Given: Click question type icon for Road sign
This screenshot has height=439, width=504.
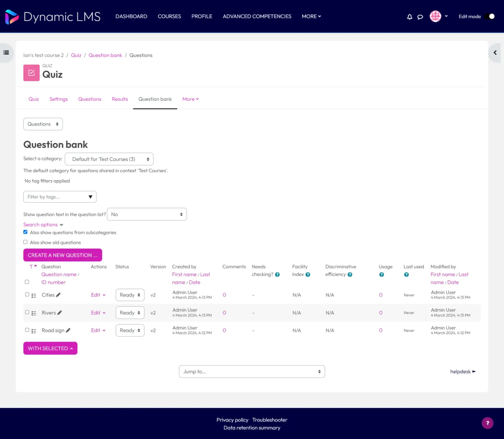Looking at the screenshot, I should pyautogui.click(x=34, y=331).
